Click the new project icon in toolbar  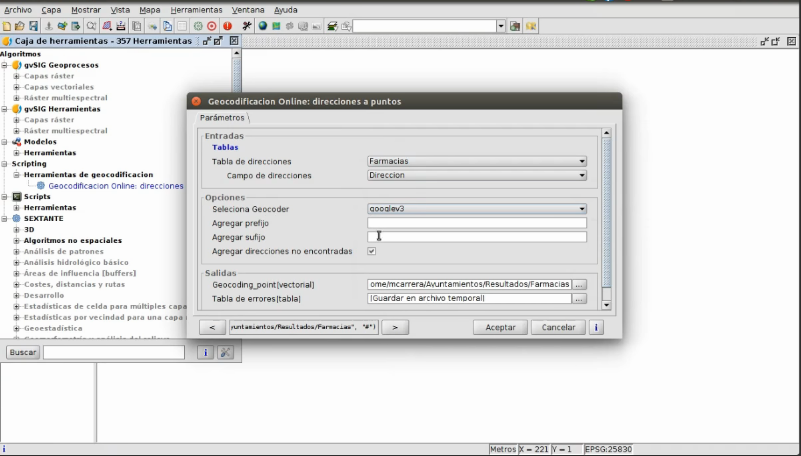7,25
